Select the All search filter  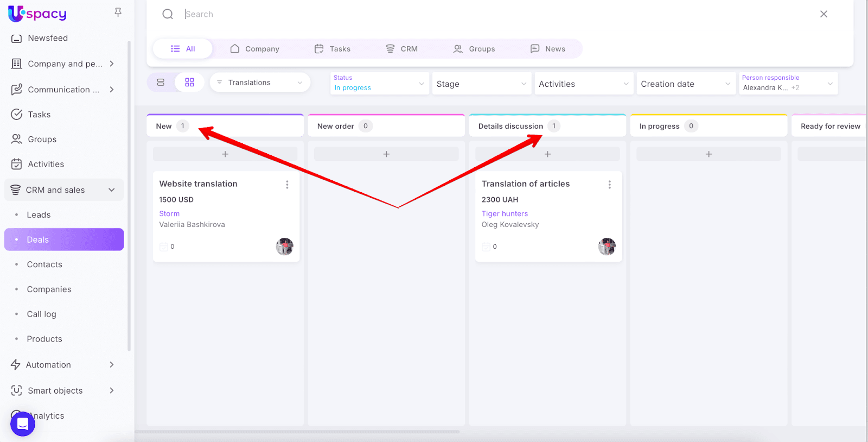[x=183, y=49]
